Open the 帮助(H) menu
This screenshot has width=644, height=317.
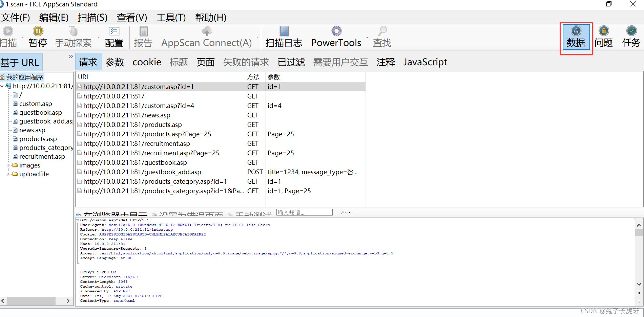click(211, 17)
